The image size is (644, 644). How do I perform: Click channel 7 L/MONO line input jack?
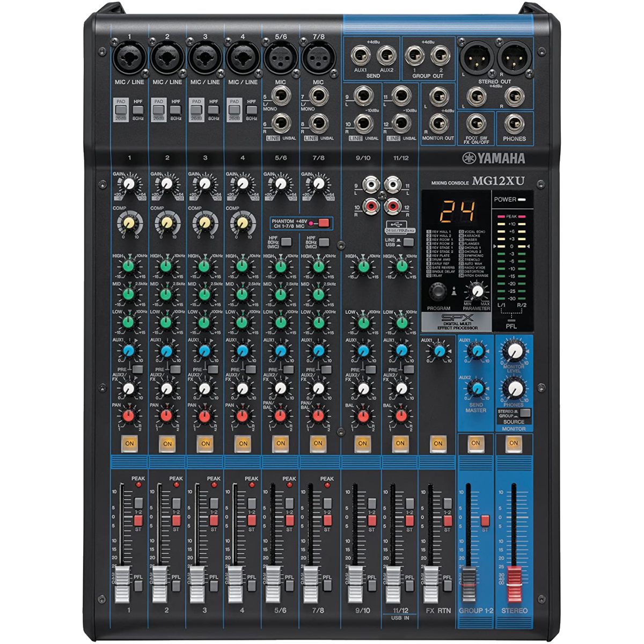[319, 97]
